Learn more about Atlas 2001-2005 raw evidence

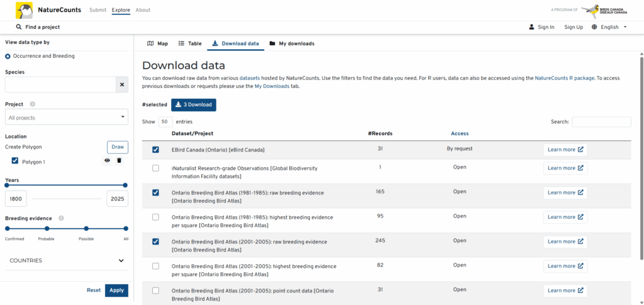point(565,241)
